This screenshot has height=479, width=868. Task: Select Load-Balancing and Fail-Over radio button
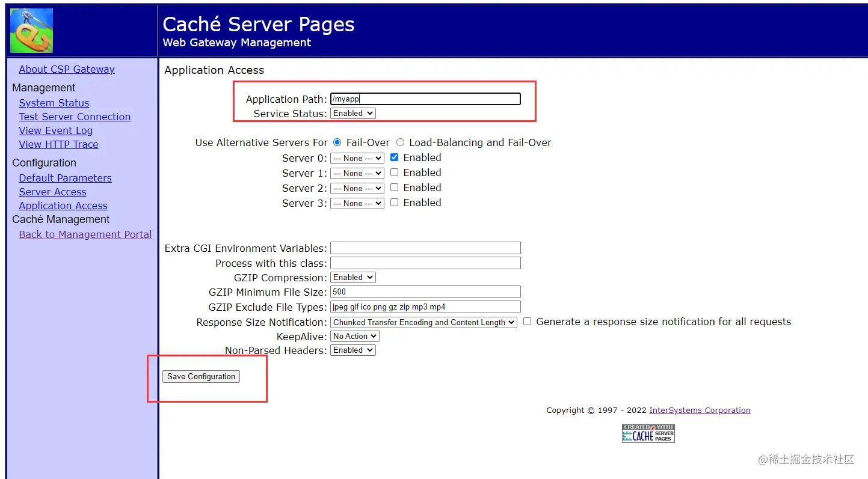(400, 142)
